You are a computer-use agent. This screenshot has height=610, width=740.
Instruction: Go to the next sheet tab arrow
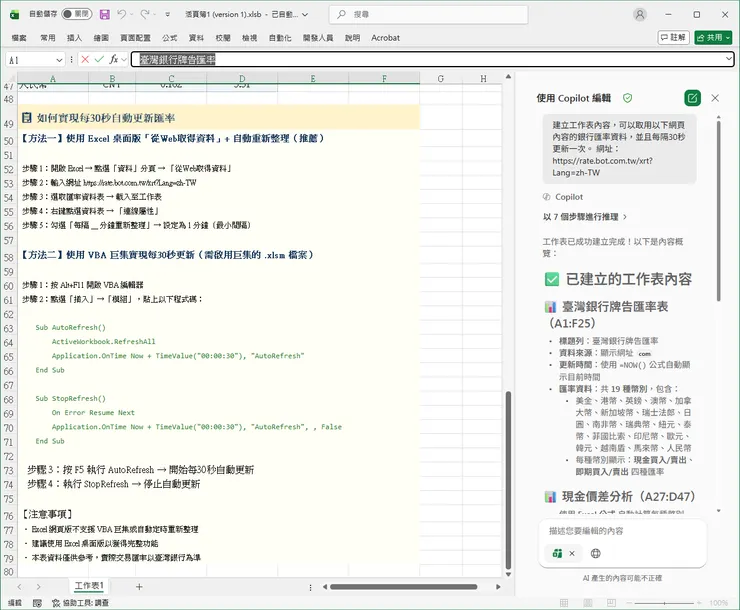point(38,587)
